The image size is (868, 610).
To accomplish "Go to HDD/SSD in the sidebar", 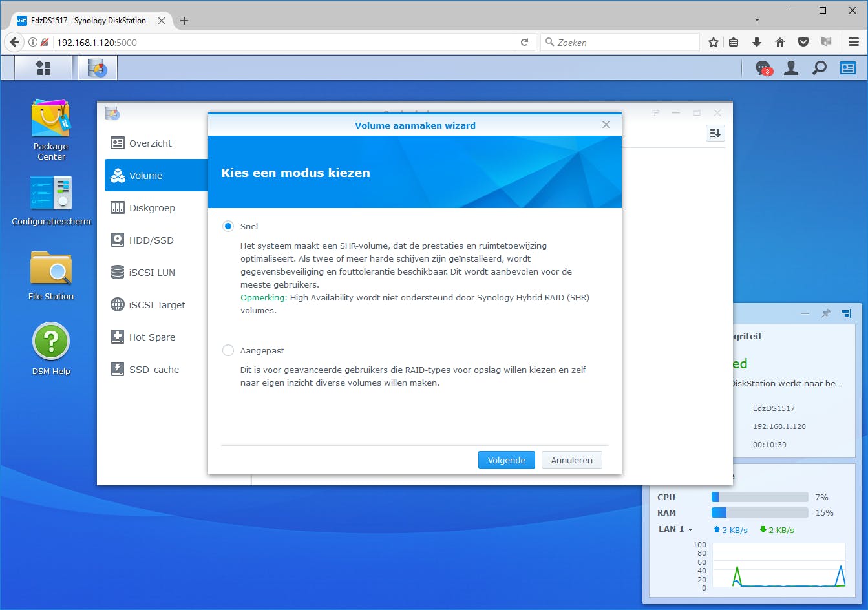I will point(156,240).
